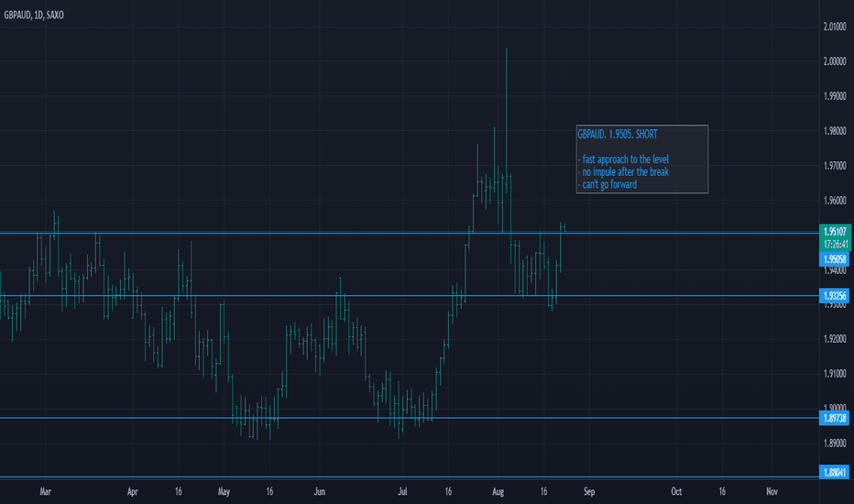Click the Jun label on the time axis
This screenshot has height=504, width=854.
coord(320,491)
